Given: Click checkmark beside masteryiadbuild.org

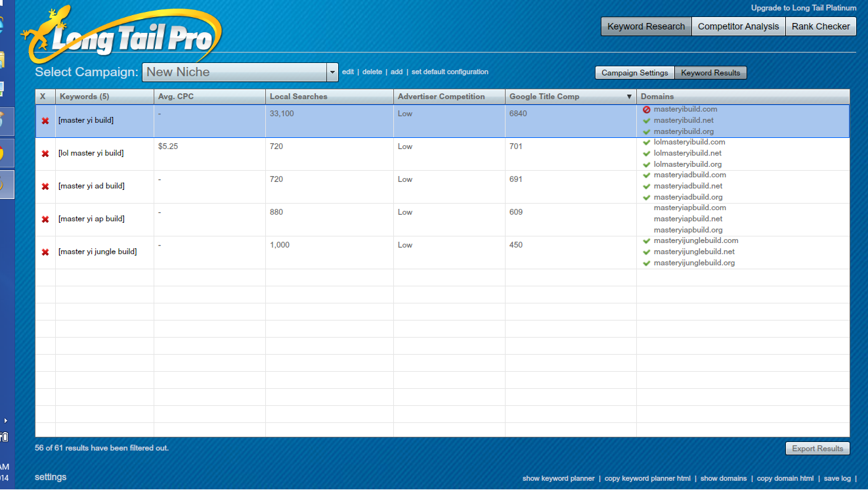Looking at the screenshot, I should (647, 198).
